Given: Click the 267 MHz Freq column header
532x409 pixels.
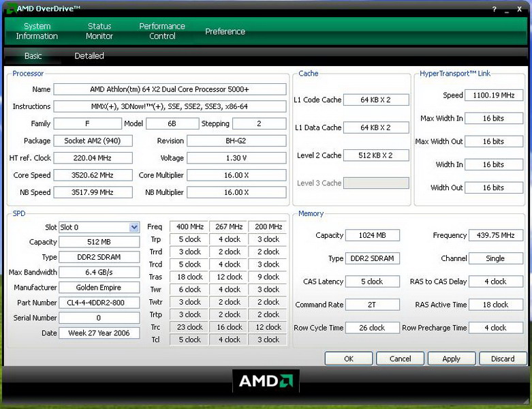Looking at the screenshot, I should (229, 227).
